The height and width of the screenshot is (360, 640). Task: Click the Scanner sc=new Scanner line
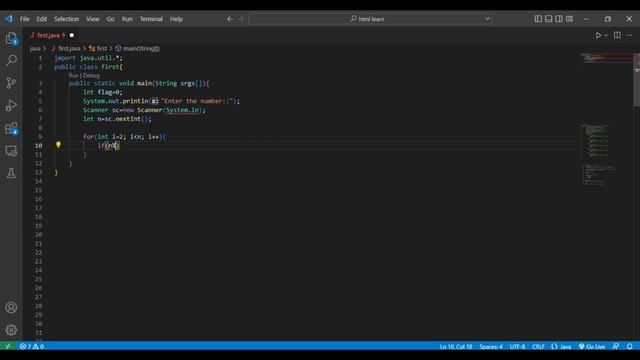144,110
